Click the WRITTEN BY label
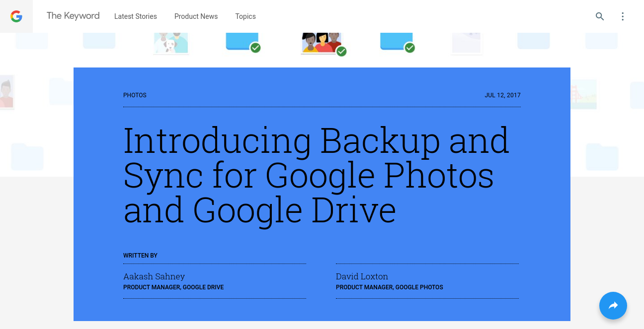The width and height of the screenshot is (644, 329). click(140, 256)
